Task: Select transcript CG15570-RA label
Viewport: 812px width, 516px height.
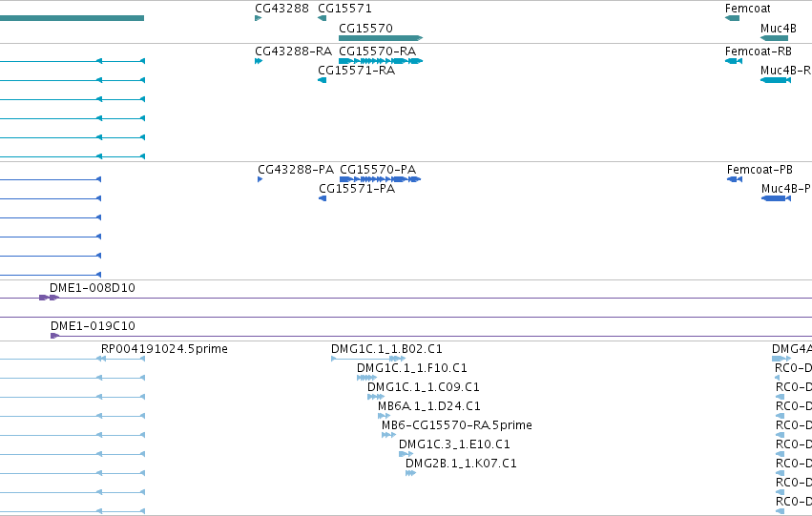Action: [378, 52]
